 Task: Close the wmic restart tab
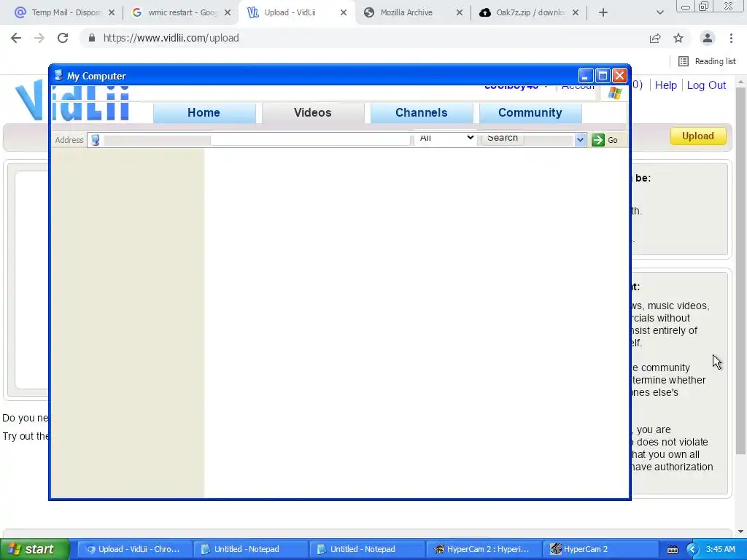(228, 13)
